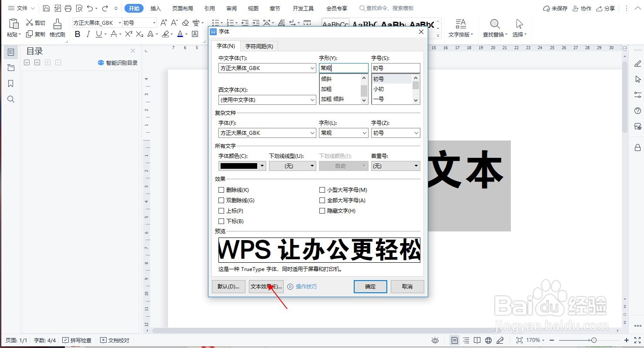
Task: Redo the last action
Action: tap(105, 8)
